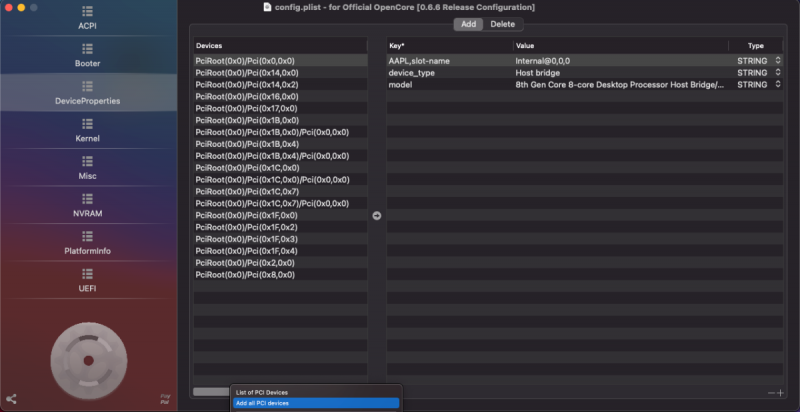Choose Add all PCI devices from the menu
This screenshot has height=412, width=800.
click(316, 403)
